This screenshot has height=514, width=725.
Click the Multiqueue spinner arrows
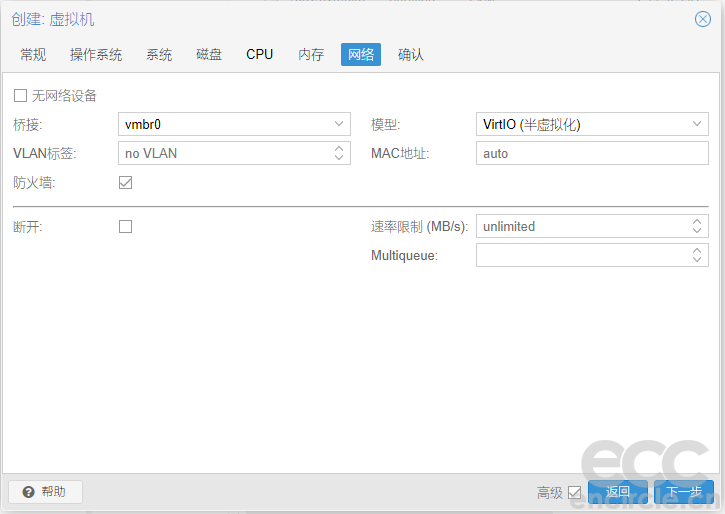tap(697, 255)
